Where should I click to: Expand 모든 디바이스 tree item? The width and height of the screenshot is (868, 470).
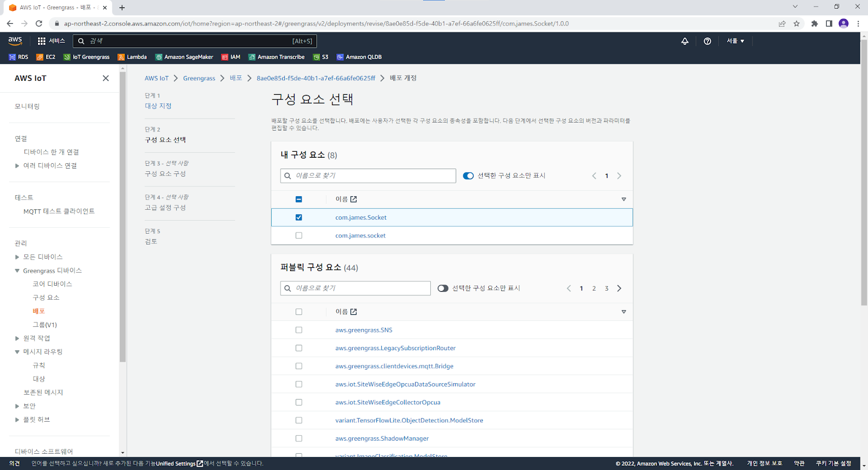(17, 257)
